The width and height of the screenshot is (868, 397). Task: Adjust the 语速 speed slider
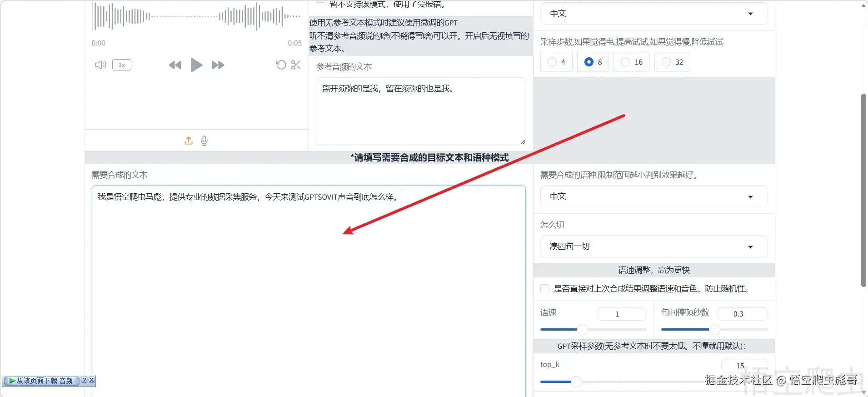593,329
